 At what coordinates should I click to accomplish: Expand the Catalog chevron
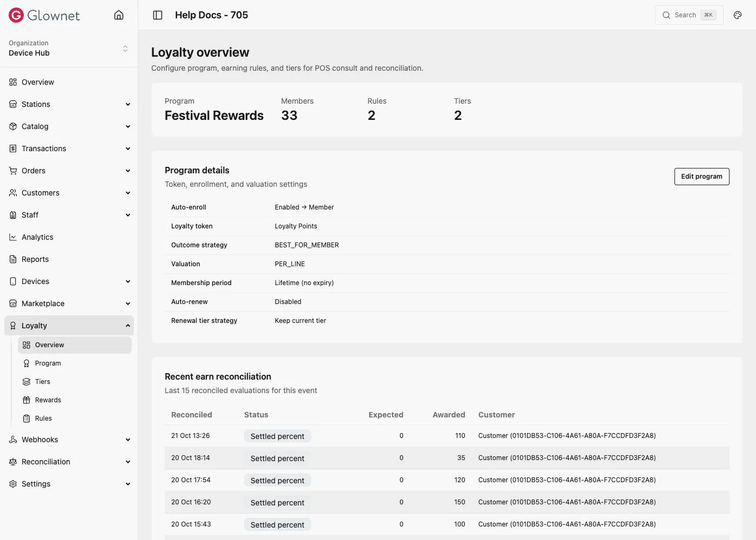128,126
